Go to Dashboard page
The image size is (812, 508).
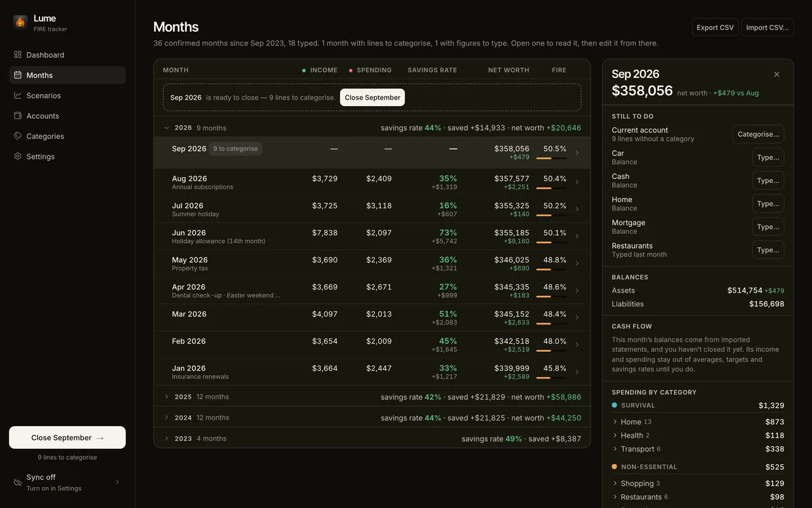pyautogui.click(x=67, y=55)
